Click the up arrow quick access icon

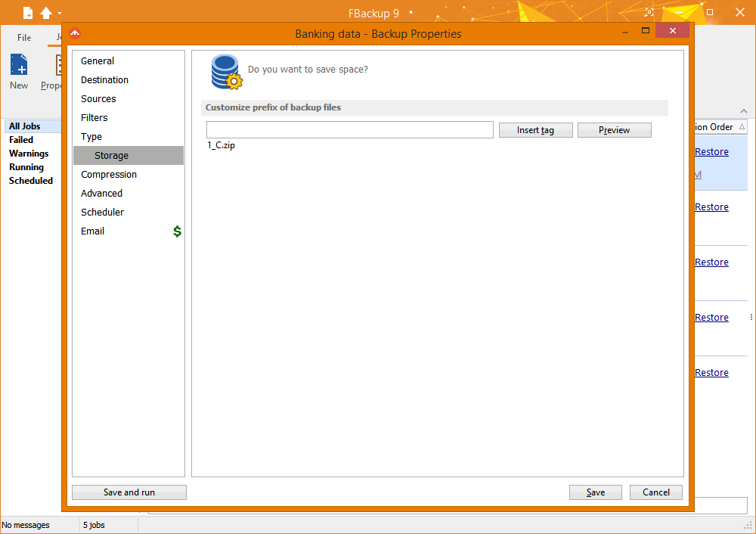(x=46, y=13)
